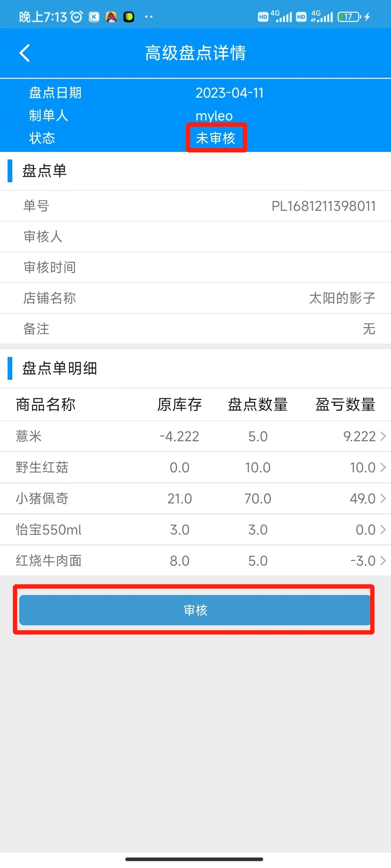Tap the back arrow icon
The height and width of the screenshot is (868, 391).
pyautogui.click(x=25, y=53)
